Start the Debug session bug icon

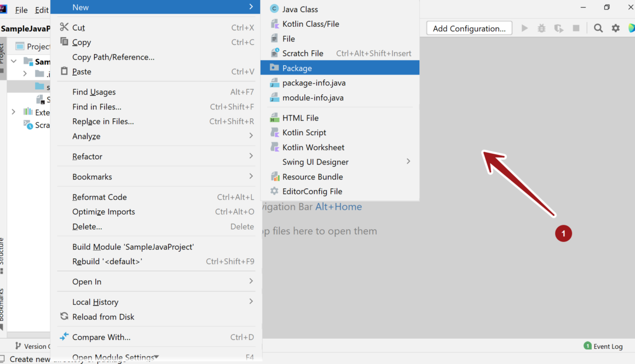(x=541, y=28)
